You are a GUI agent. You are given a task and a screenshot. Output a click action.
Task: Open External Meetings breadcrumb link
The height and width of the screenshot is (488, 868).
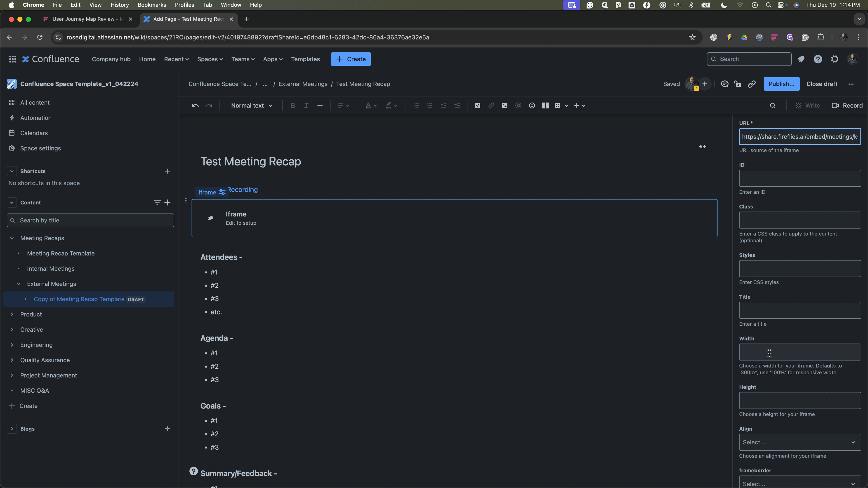[x=303, y=84]
